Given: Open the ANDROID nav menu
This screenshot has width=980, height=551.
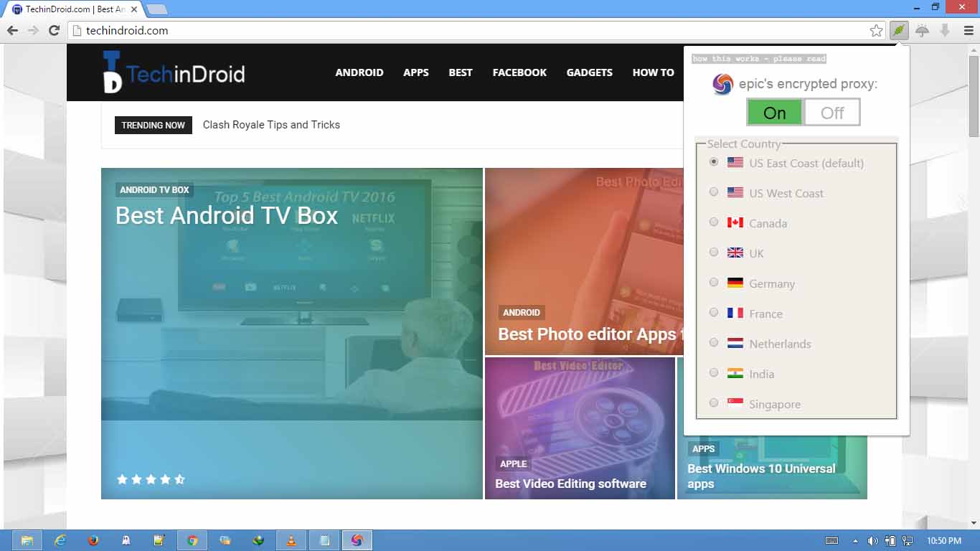Looking at the screenshot, I should coord(359,72).
